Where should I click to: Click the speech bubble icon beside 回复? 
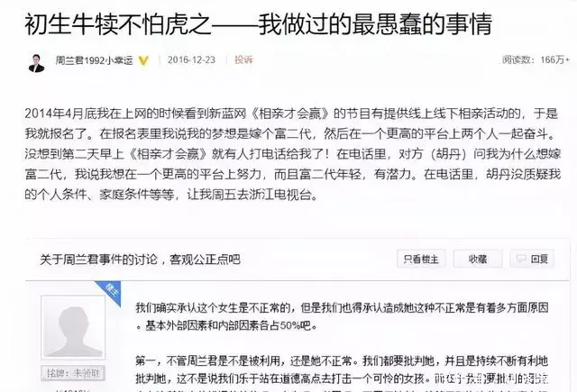pyautogui.click(x=521, y=259)
